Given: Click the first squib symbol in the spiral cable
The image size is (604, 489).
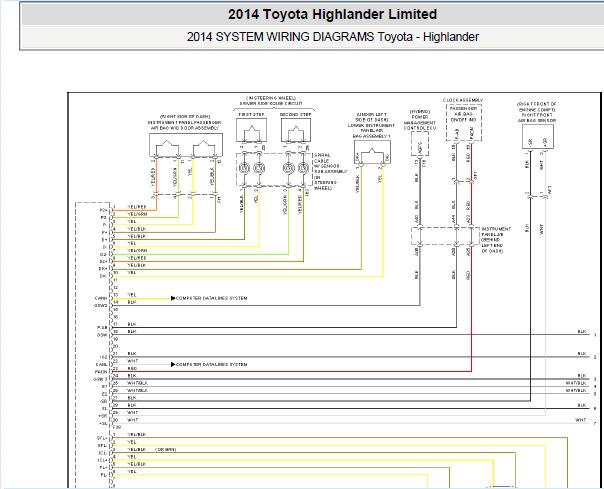Looking at the screenshot, I should 245,168.
